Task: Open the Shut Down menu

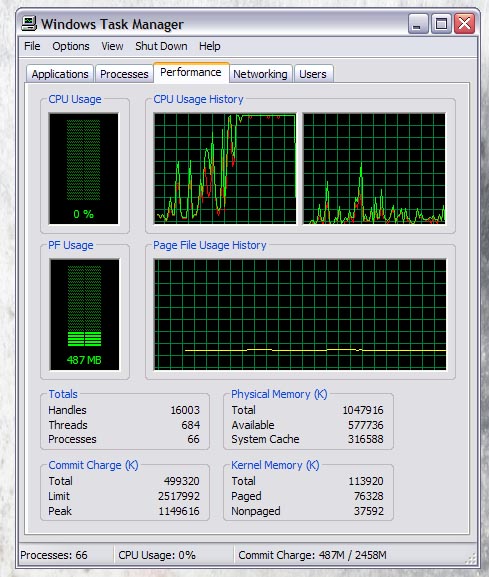Action: pyautogui.click(x=161, y=46)
